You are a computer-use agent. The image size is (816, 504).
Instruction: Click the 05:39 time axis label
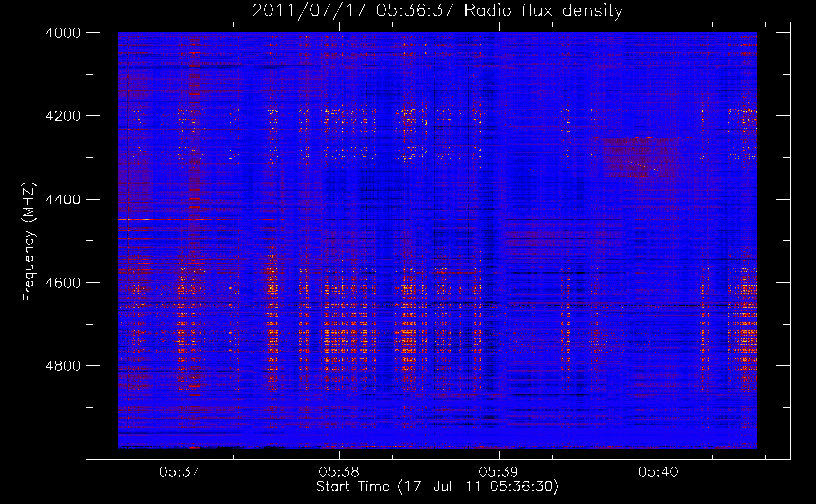coord(499,472)
